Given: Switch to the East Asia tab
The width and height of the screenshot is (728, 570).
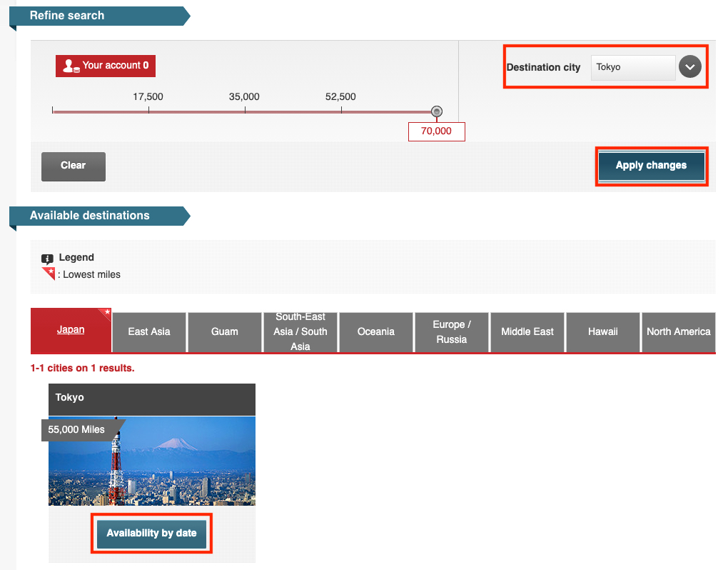Looking at the screenshot, I should (x=149, y=331).
